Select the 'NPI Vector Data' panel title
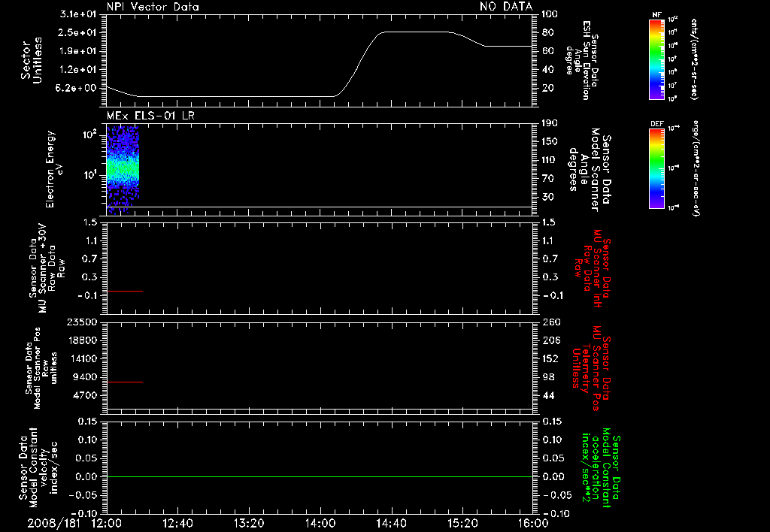This screenshot has height=532, width=770. pos(153,7)
